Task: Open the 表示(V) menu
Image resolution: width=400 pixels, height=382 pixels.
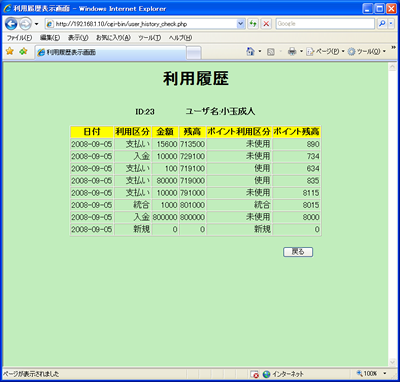Action: click(x=78, y=38)
